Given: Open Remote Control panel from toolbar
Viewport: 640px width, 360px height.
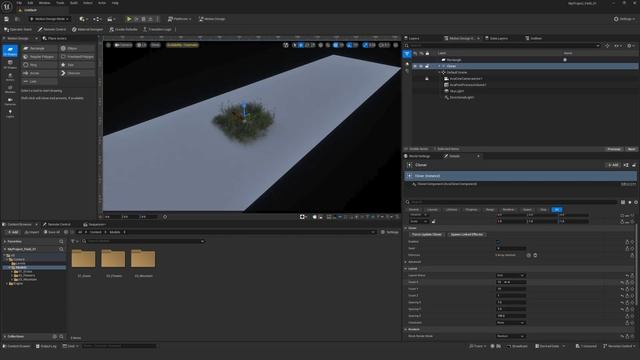Looking at the screenshot, I should click(52, 29).
